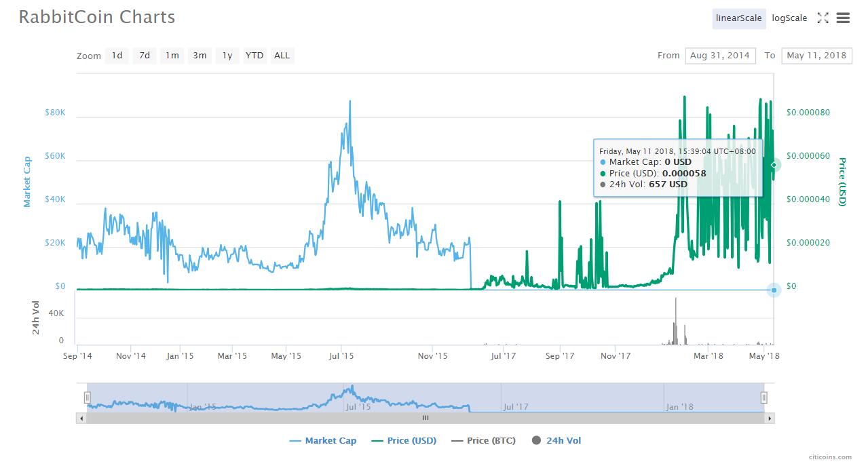Screen dimensions: 868x464
Task: Set zoom range to 1y
Action: (x=227, y=56)
